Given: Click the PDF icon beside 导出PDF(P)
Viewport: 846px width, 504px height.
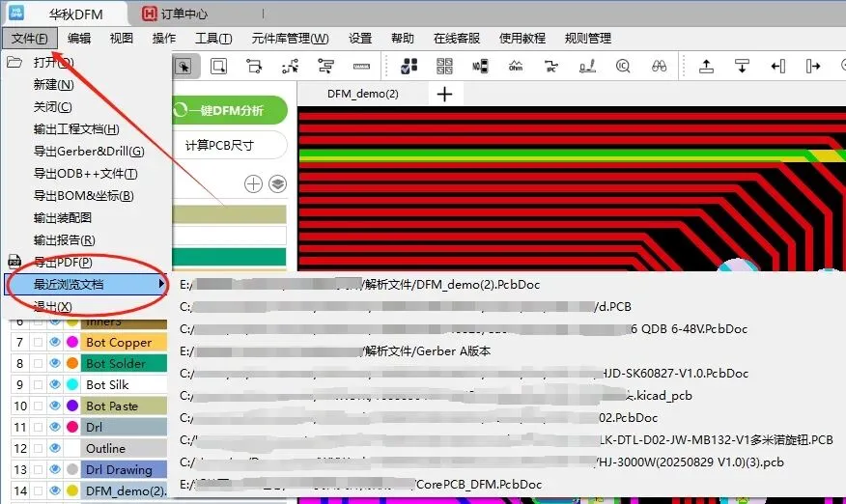Looking at the screenshot, I should [x=14, y=262].
